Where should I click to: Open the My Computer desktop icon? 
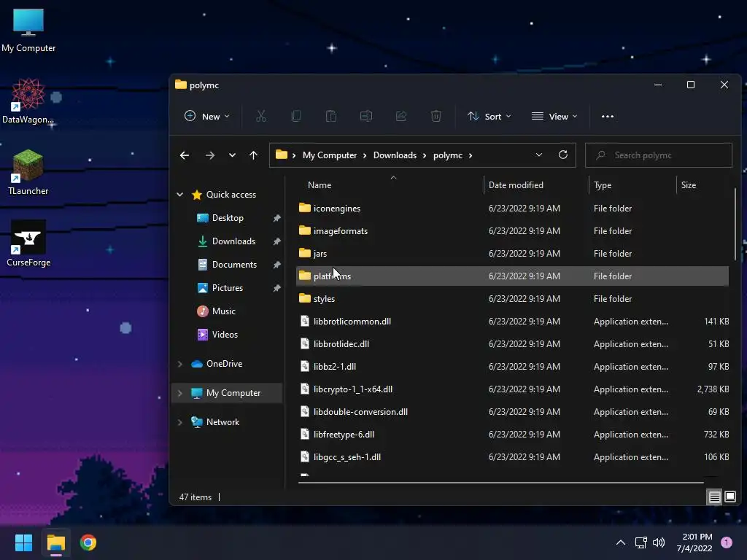tap(28, 31)
